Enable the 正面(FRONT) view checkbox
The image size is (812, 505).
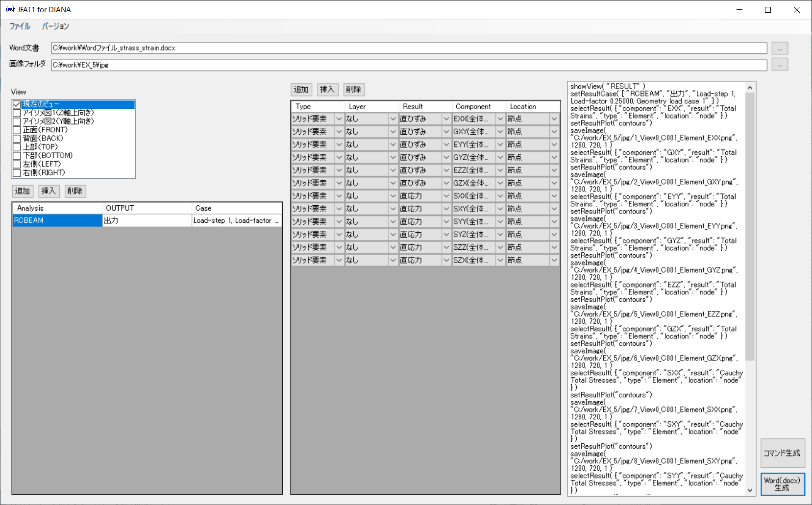(x=17, y=130)
